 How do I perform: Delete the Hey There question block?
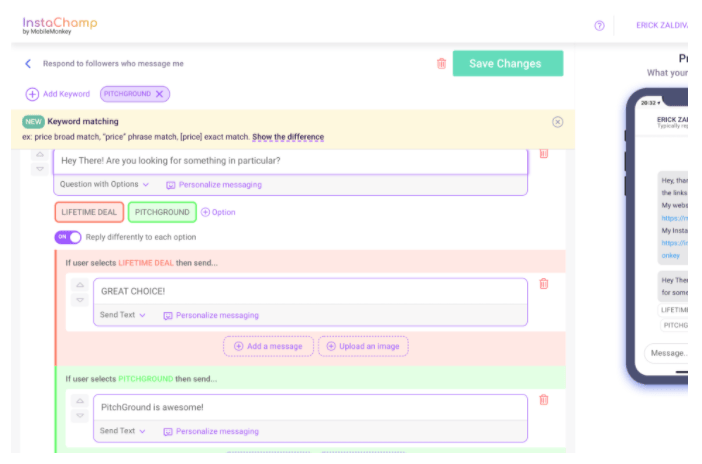[x=543, y=154]
